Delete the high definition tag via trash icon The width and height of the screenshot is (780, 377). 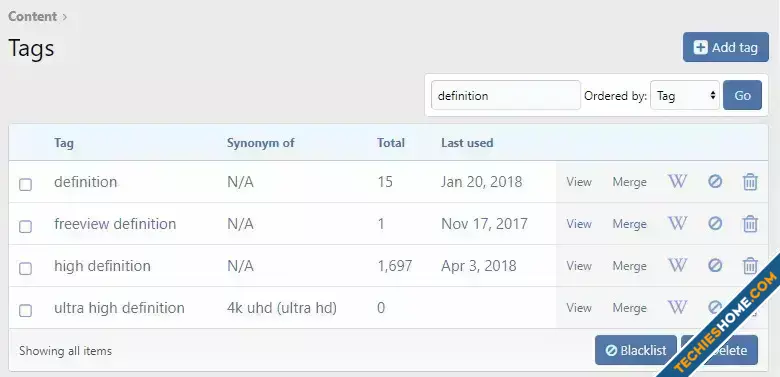click(750, 266)
